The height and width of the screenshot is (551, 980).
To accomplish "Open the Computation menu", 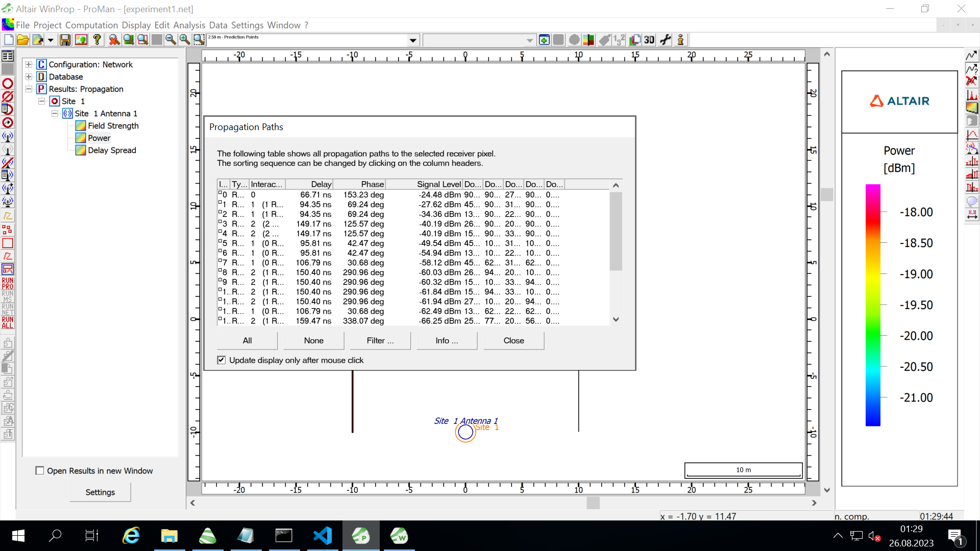I will click(91, 25).
